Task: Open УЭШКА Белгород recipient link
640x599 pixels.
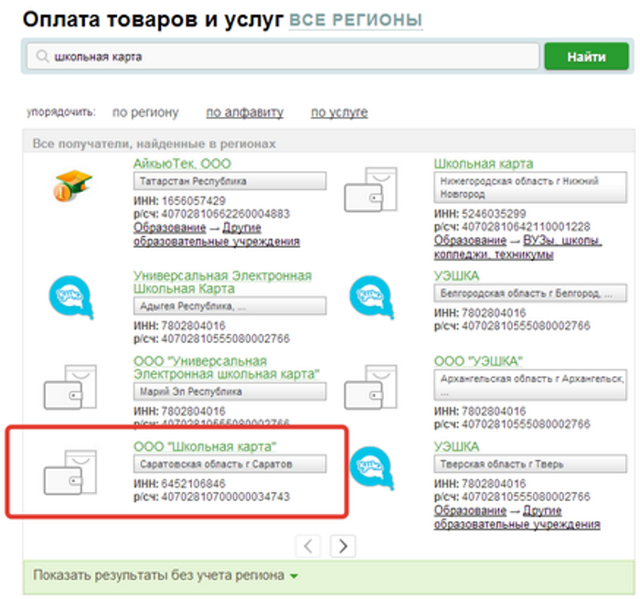Action: click(456, 276)
